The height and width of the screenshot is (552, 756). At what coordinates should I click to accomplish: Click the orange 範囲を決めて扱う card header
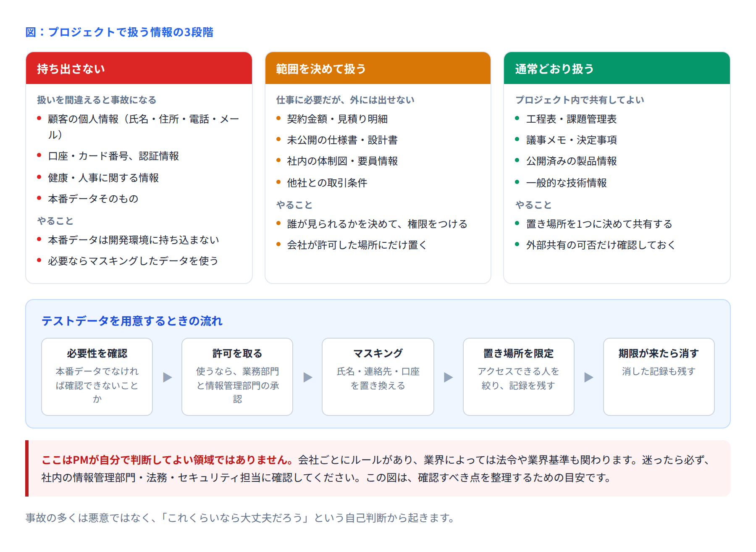point(378,68)
